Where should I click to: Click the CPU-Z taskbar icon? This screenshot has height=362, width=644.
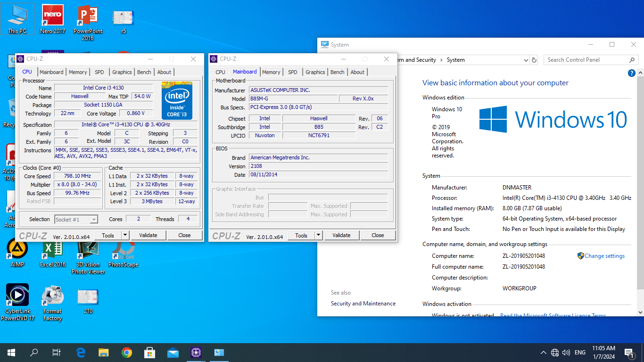click(x=196, y=352)
